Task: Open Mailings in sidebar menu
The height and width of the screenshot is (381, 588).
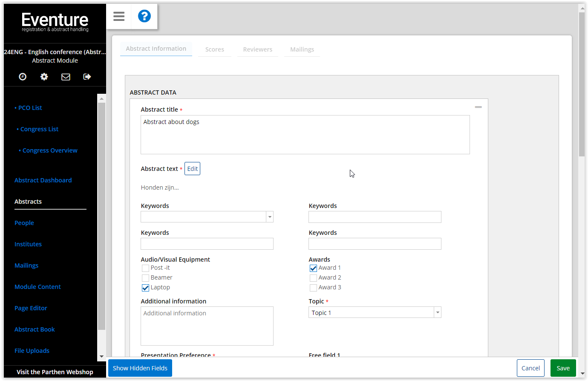Action: point(26,266)
